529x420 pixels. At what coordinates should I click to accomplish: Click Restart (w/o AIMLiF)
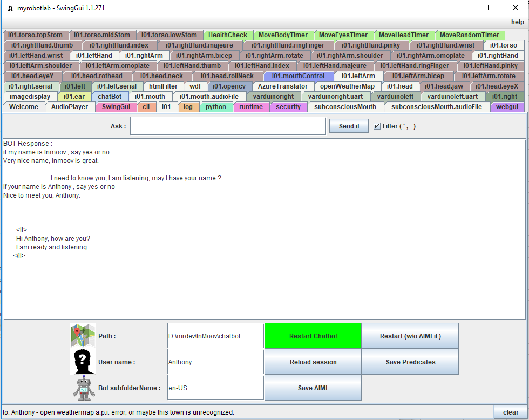point(410,335)
